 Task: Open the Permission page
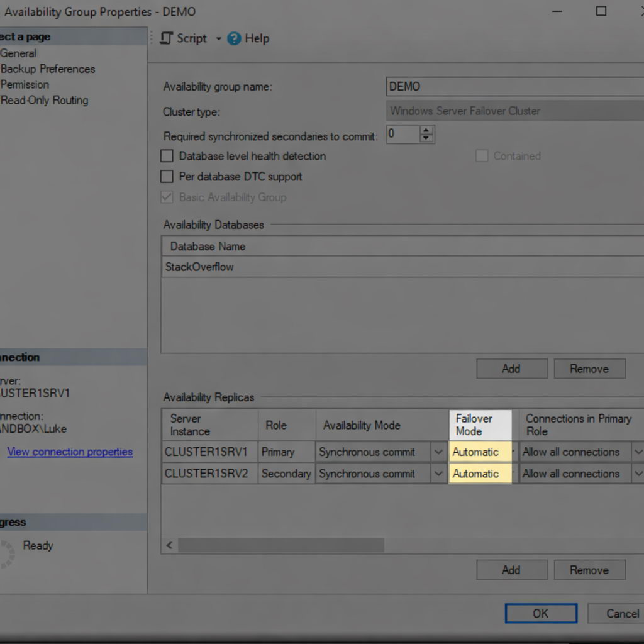(x=25, y=84)
